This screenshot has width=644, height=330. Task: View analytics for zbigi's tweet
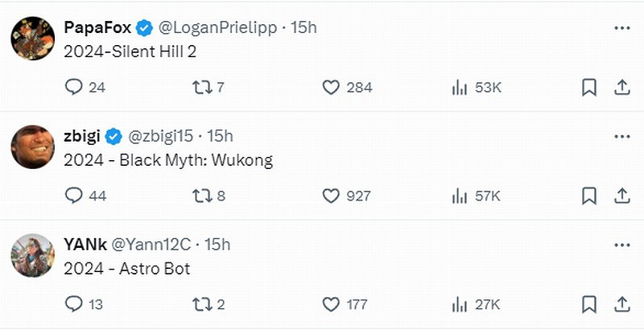(x=460, y=196)
